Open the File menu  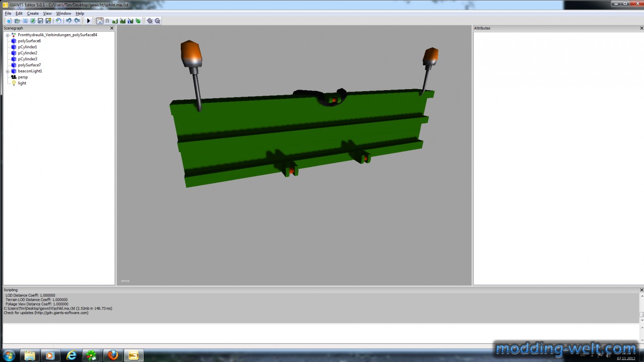[8, 13]
